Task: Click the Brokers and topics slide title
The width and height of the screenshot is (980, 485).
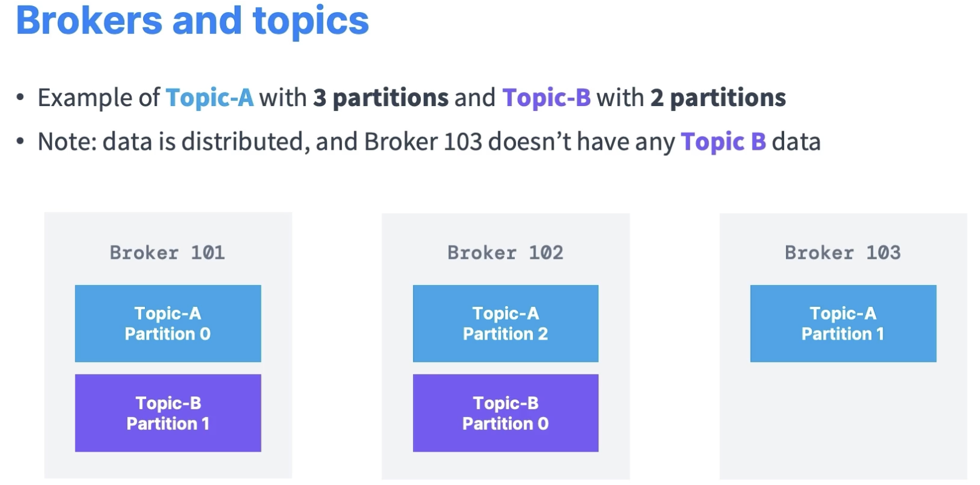Action: coord(192,21)
